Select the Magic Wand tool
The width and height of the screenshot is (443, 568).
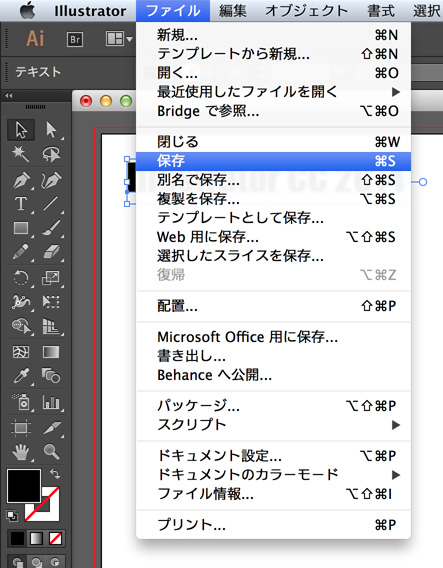[21, 155]
